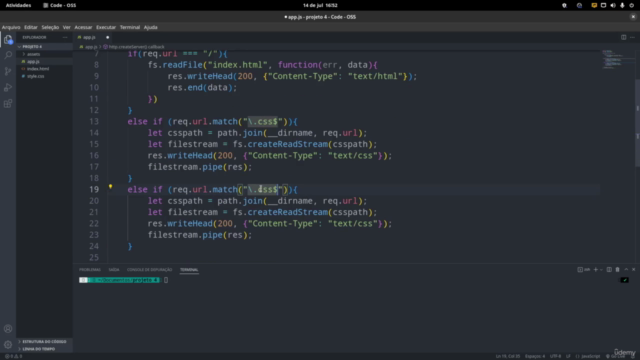
Task: Click Ln 19, Col 35 status item
Action: tap(508, 356)
